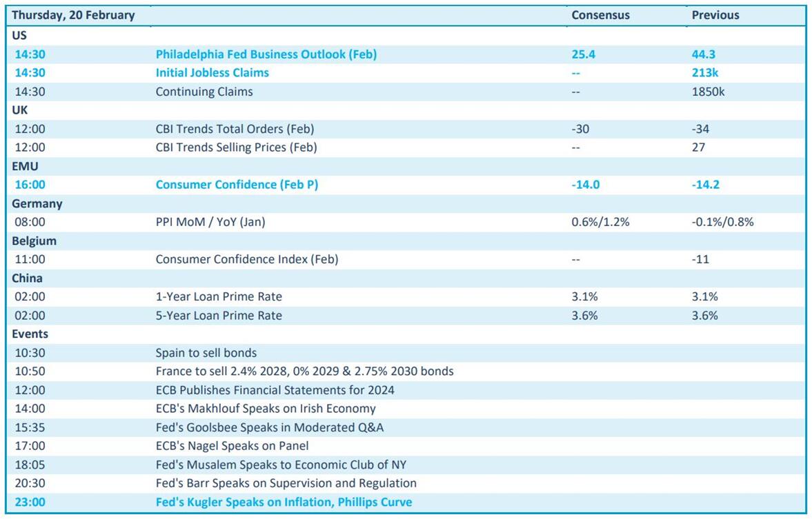
Task: Click the Continuing Claims row label
Action: click(204, 92)
